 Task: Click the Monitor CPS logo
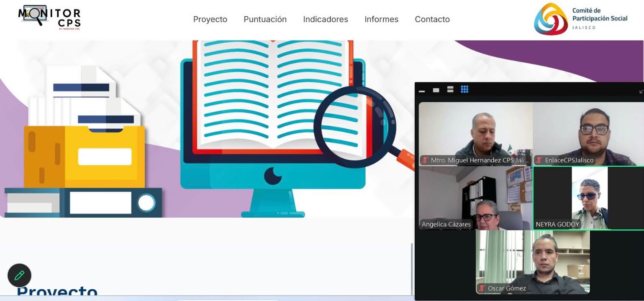click(49, 18)
